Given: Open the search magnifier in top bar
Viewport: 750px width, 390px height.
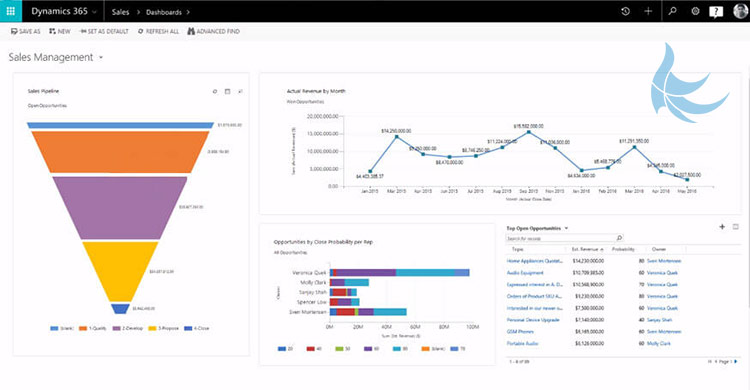Looking at the screenshot, I should [x=673, y=11].
